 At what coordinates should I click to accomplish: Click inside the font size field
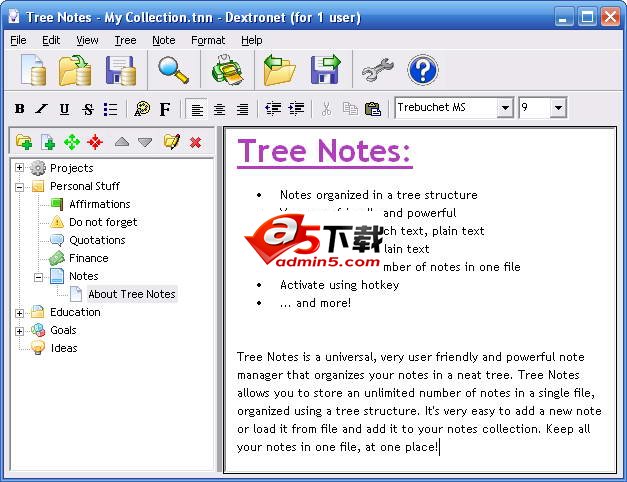pos(535,108)
